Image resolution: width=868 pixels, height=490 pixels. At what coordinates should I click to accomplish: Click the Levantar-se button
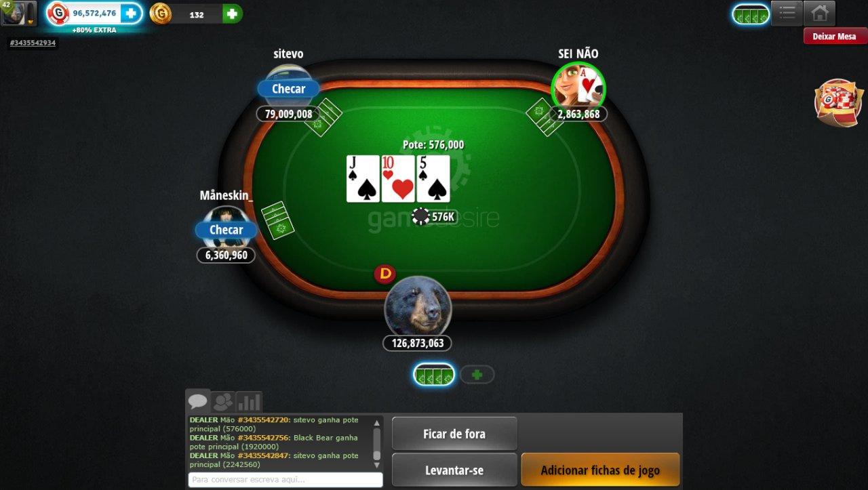[x=454, y=470]
